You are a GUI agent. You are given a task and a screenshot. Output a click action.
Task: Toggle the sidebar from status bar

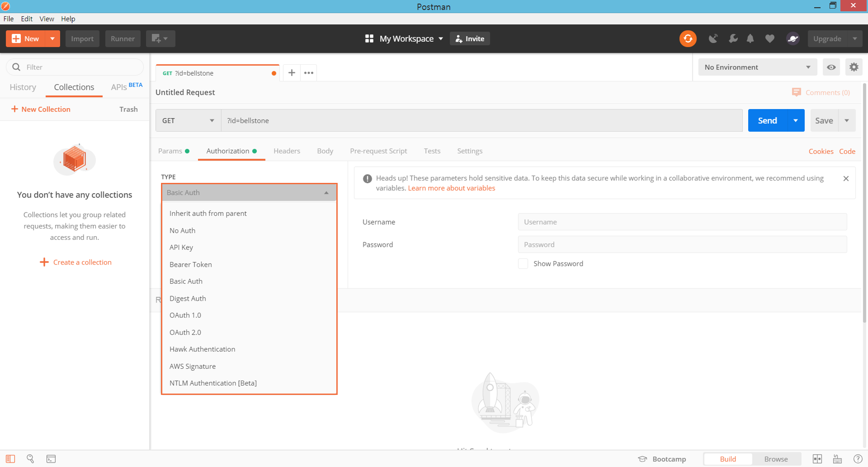coord(10,459)
